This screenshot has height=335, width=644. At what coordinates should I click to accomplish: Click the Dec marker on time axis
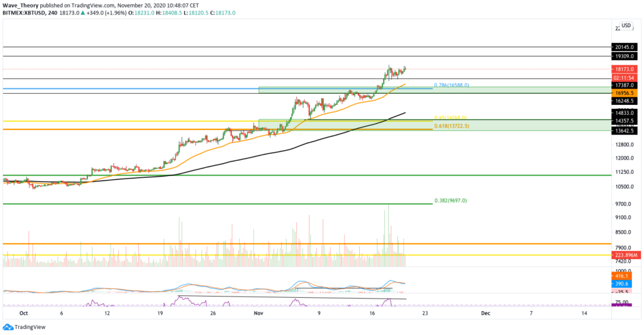pos(486,313)
